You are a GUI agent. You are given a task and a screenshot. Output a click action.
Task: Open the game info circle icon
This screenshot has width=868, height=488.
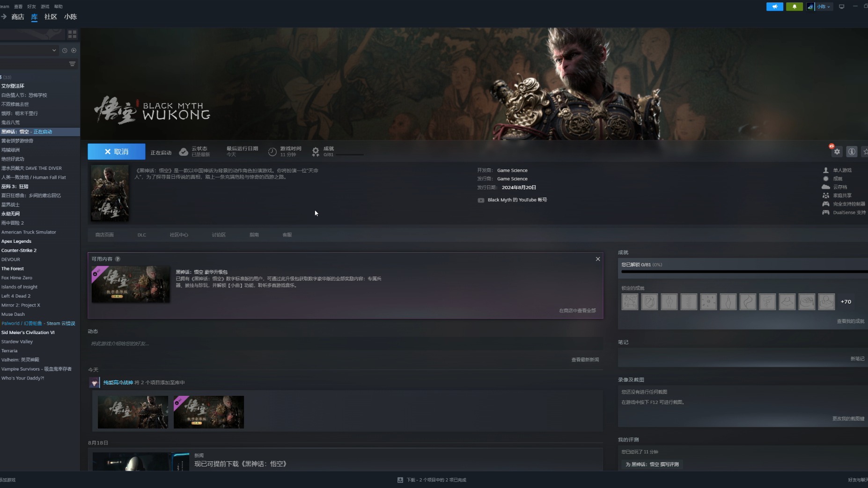pyautogui.click(x=852, y=152)
